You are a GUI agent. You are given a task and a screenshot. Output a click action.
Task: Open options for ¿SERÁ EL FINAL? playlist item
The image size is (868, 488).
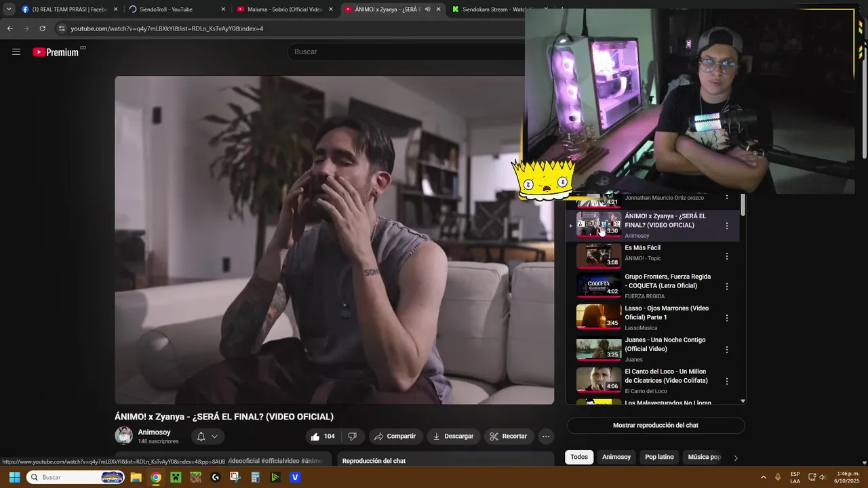pos(727,226)
